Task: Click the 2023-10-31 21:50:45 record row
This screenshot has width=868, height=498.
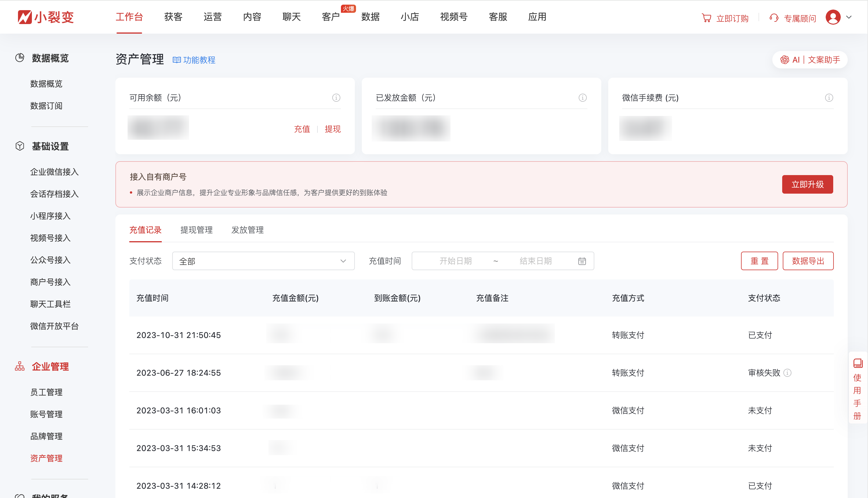Action: pyautogui.click(x=481, y=335)
